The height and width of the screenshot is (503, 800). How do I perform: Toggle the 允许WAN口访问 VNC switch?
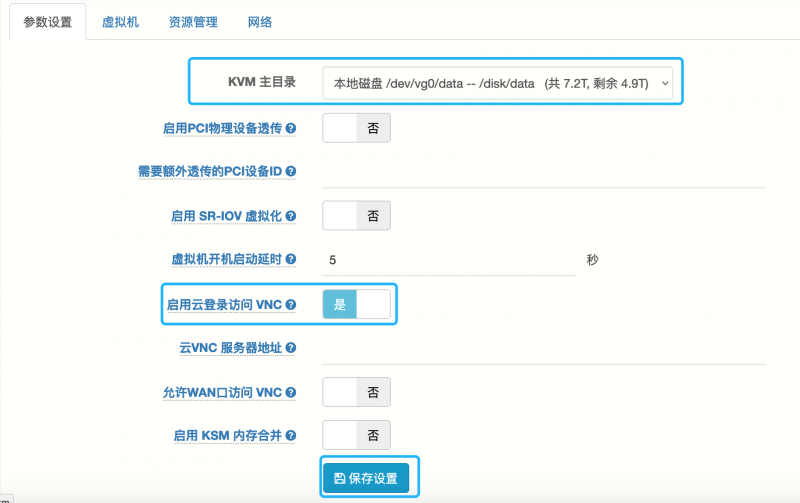pyautogui.click(x=357, y=392)
